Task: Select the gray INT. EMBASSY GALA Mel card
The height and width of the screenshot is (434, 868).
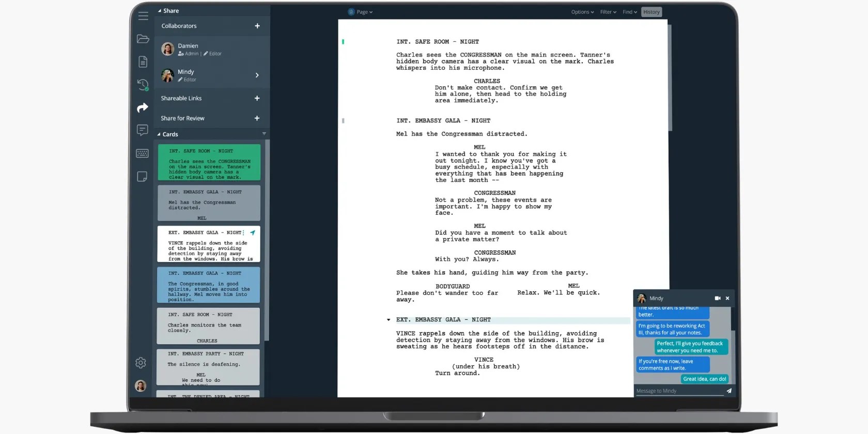Action: pos(209,203)
